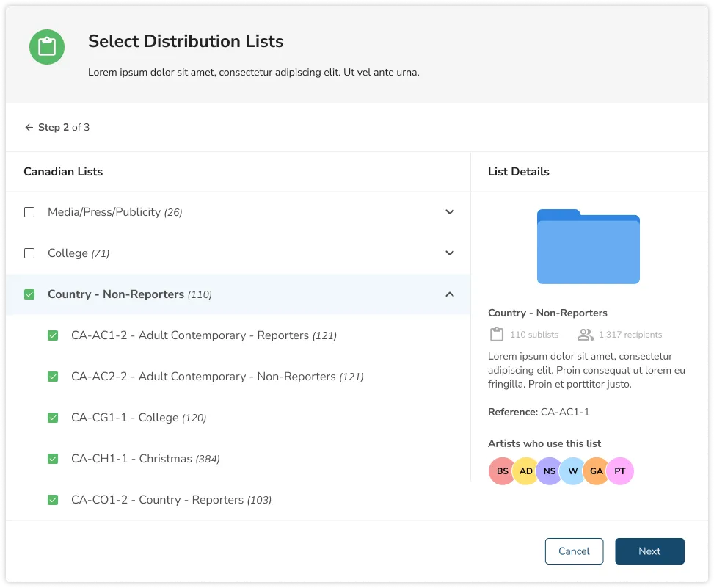Click the green clipboard header icon
The image size is (714, 588).
tap(47, 46)
